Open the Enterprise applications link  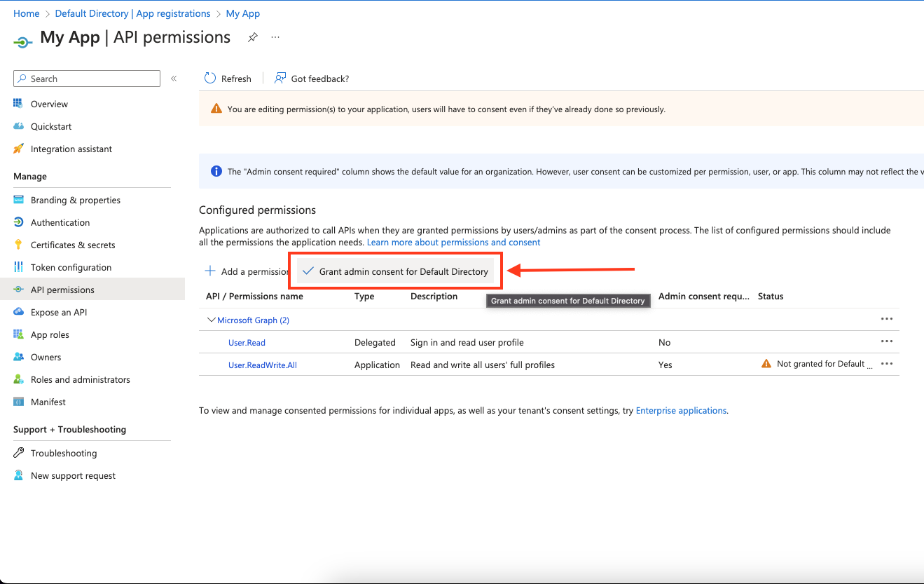681,410
